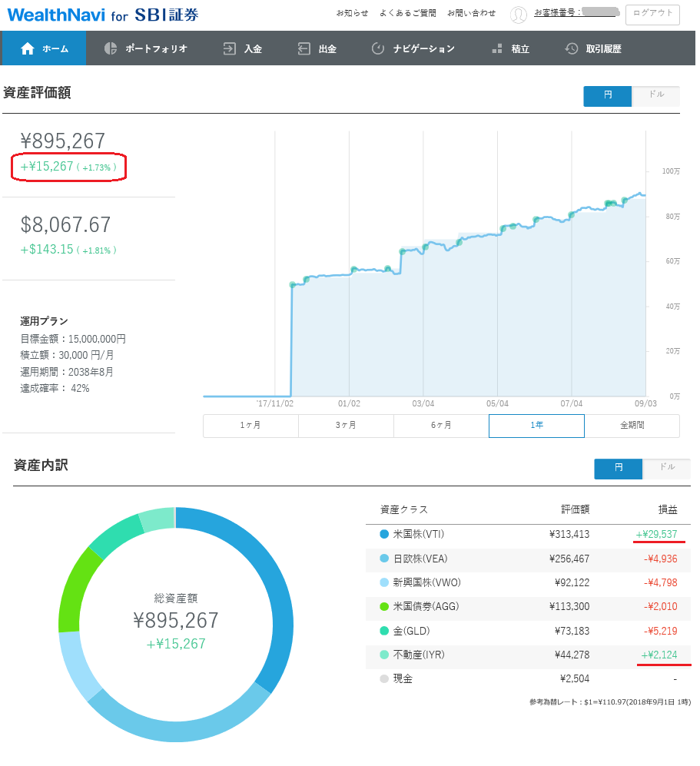
Task: Click the savings (積立) blocks icon
Action: (x=497, y=48)
